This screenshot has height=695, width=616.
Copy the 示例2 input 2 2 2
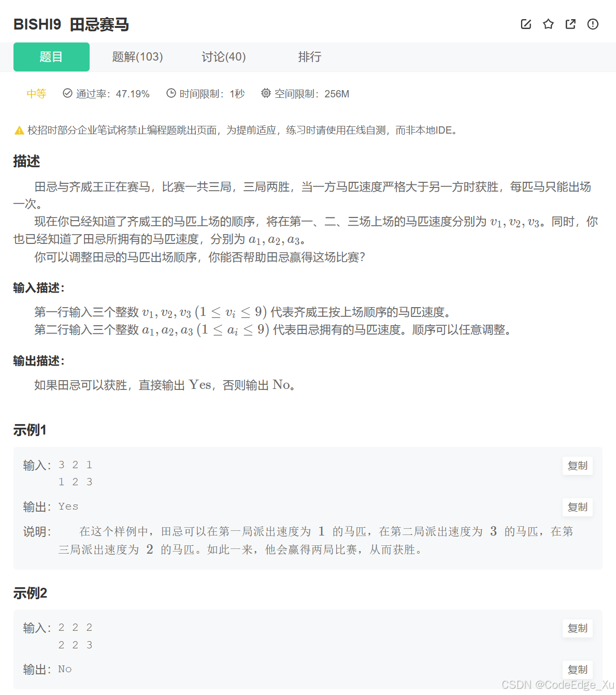pos(577,628)
